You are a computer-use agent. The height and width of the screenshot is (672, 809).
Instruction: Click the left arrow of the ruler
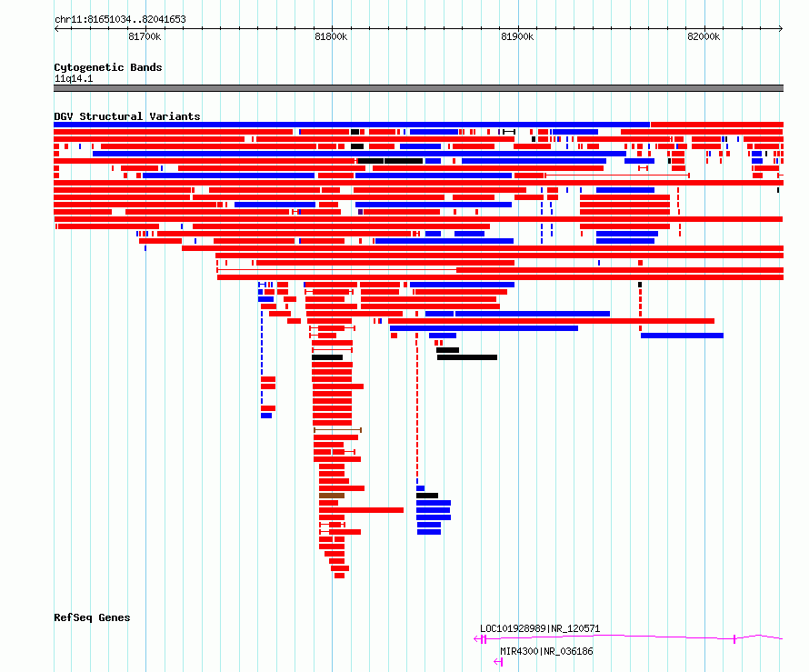click(56, 28)
